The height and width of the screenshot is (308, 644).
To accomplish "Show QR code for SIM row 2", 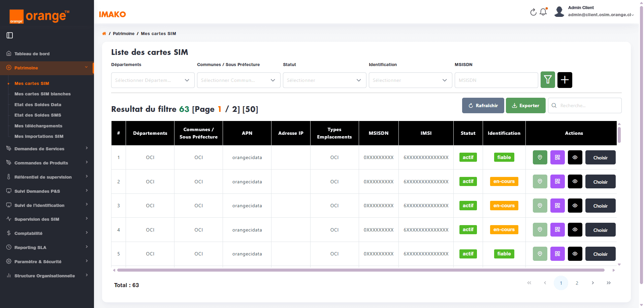I will pos(557,182).
